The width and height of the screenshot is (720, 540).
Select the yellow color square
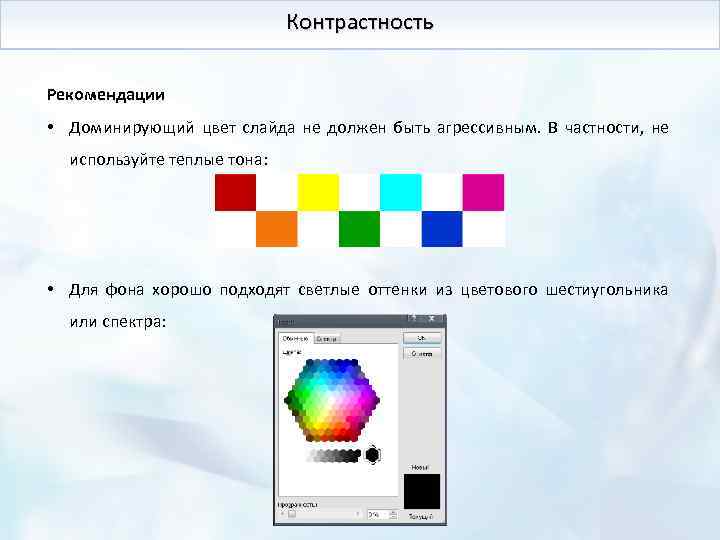pyautogui.click(x=318, y=192)
